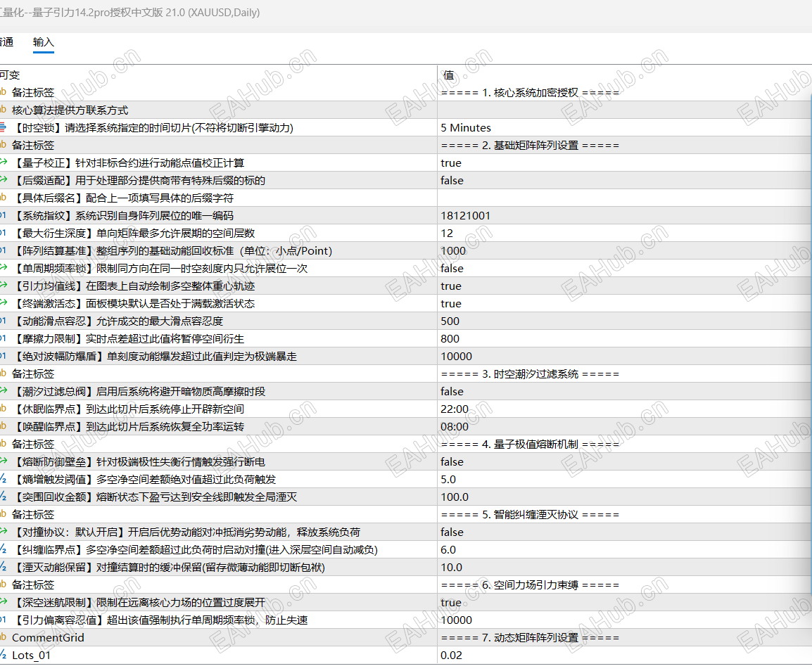Select the Lots_01 parameter name
The image size is (812, 671).
[31, 656]
